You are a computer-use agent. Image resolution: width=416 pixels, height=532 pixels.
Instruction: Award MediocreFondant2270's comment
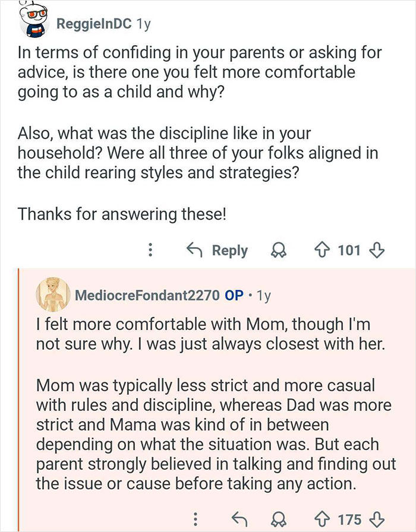(x=277, y=519)
